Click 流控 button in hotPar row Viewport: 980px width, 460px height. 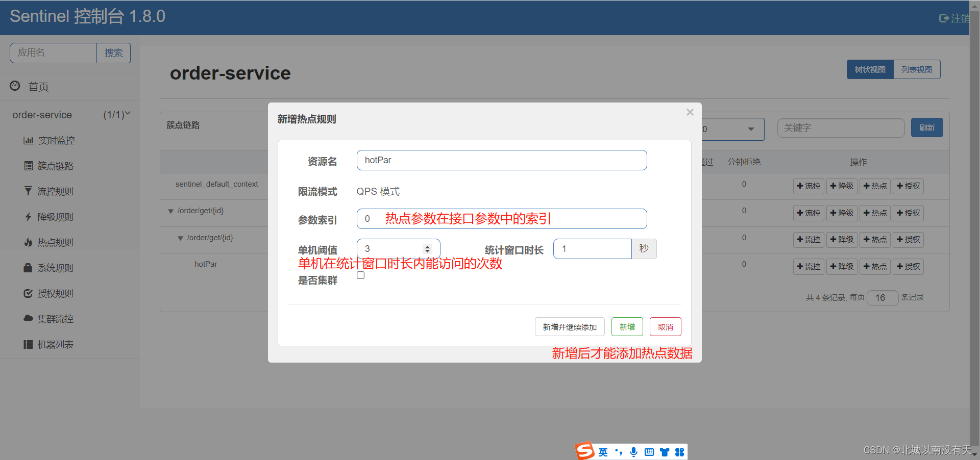point(808,267)
